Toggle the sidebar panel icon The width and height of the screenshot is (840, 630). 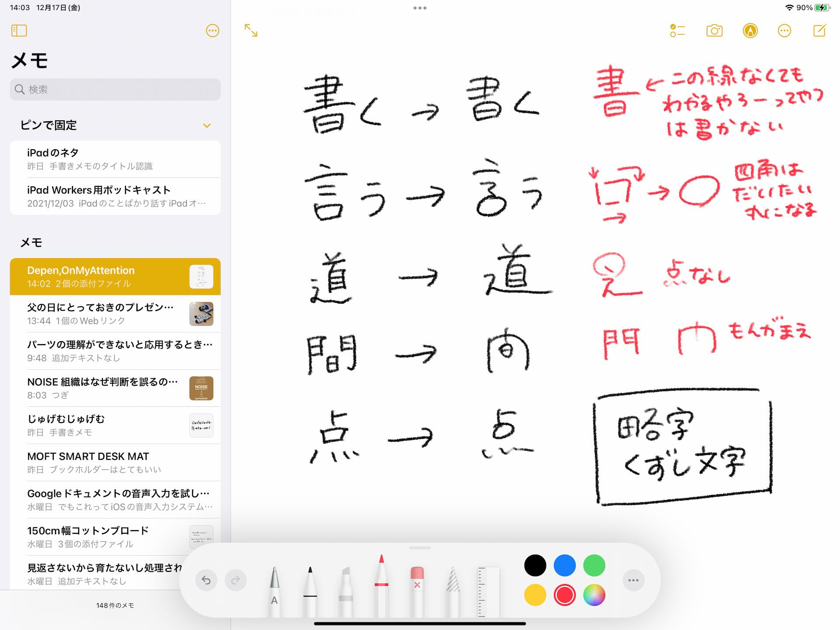(19, 31)
